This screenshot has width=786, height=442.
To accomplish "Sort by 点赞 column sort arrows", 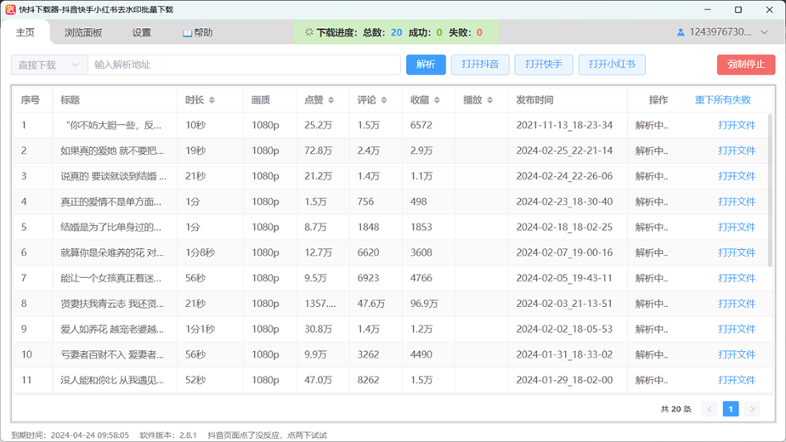I will (333, 100).
